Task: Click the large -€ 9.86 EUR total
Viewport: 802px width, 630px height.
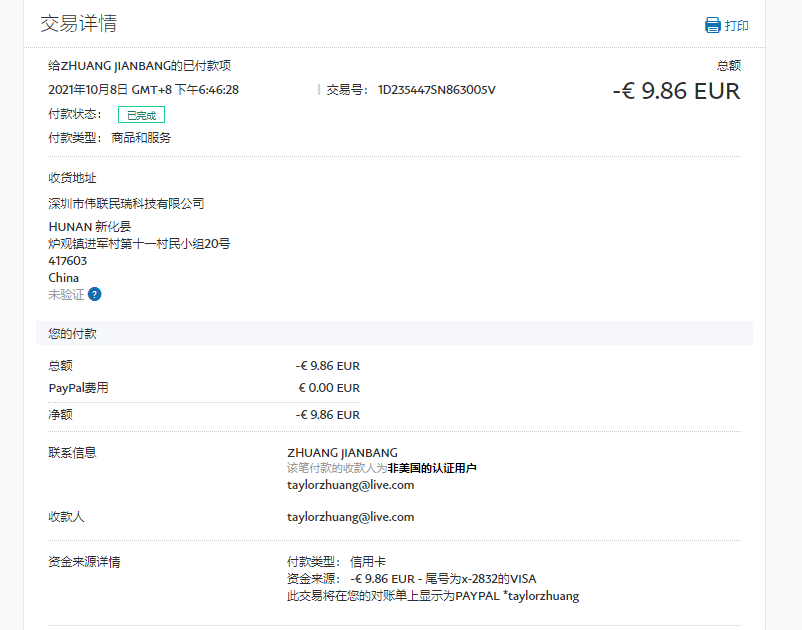Action: 676,92
